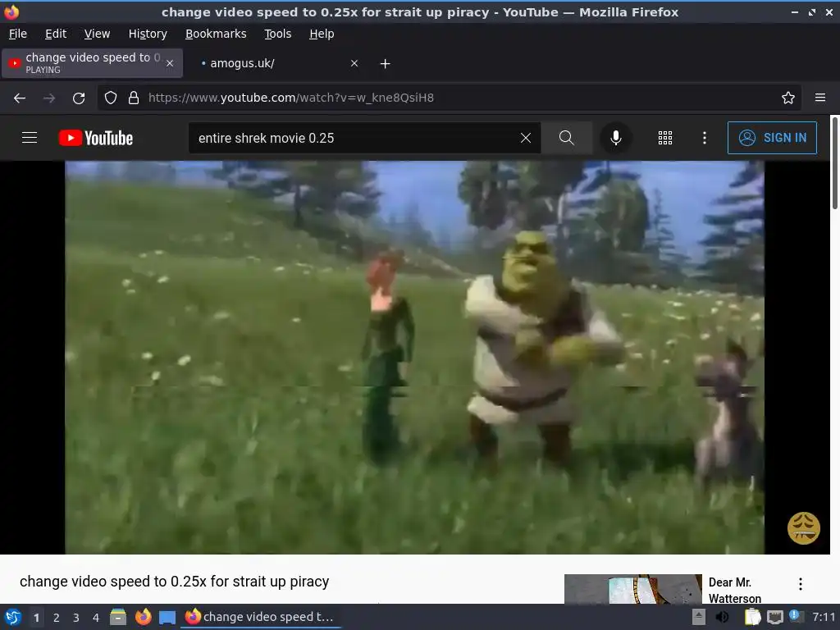Open the Tools menu
840x630 pixels.
pos(277,34)
